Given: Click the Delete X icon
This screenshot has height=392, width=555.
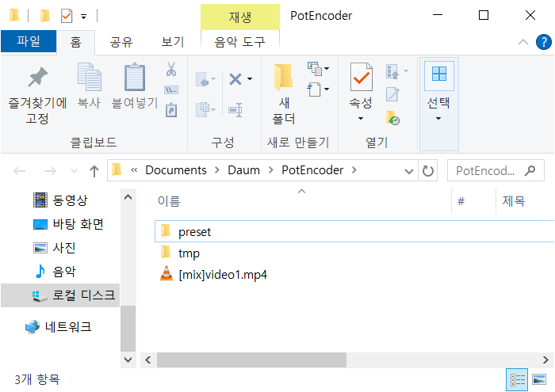Looking at the screenshot, I should pyautogui.click(x=235, y=79).
